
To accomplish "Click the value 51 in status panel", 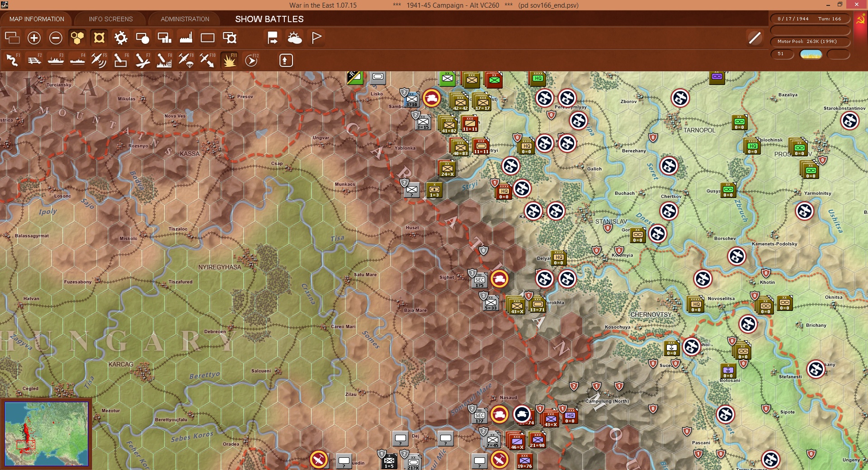I will coord(782,54).
